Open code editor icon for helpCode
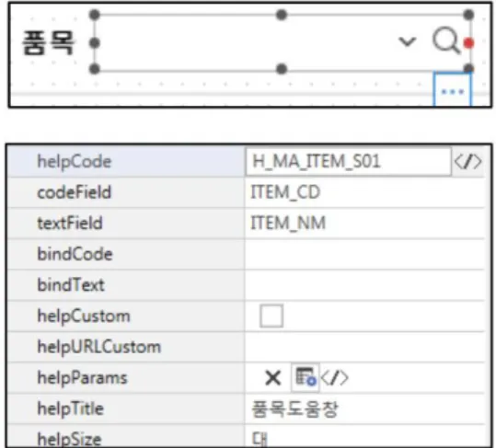 click(467, 162)
